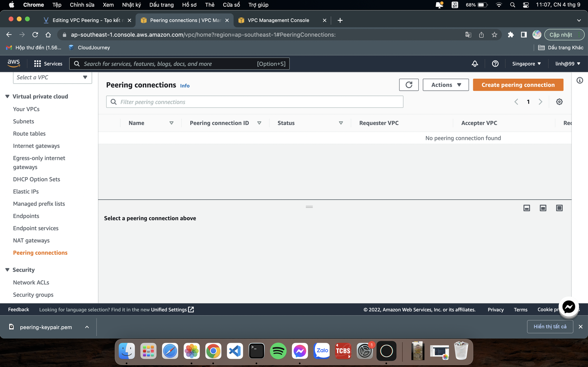The width and height of the screenshot is (588, 367).
Task: Open the Nhật ký menu
Action: [131, 5]
